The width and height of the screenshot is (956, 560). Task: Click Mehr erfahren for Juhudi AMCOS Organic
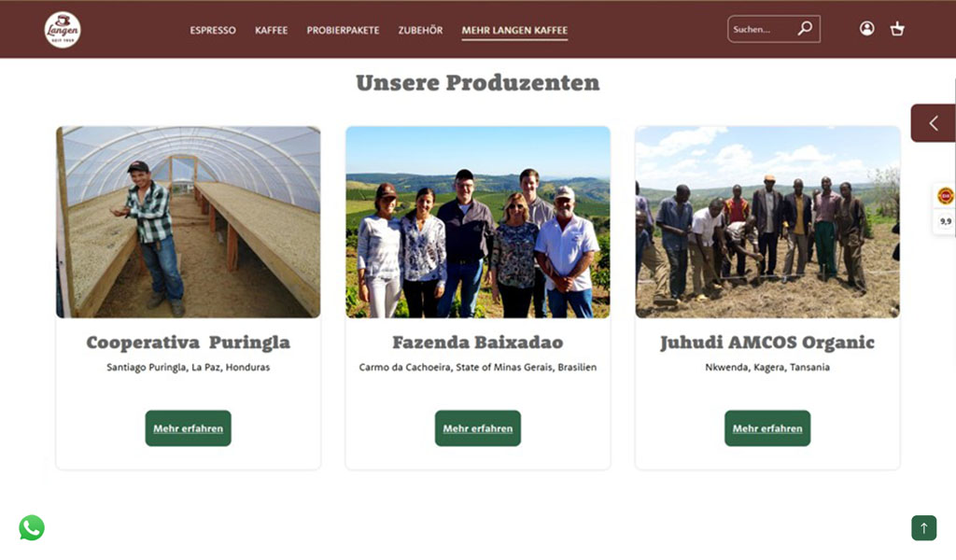coord(767,428)
